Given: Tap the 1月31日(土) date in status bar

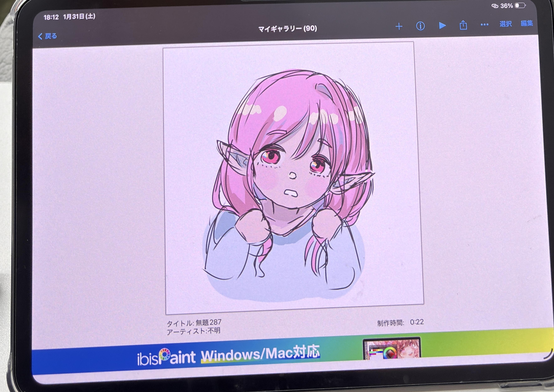Looking at the screenshot, I should [79, 17].
